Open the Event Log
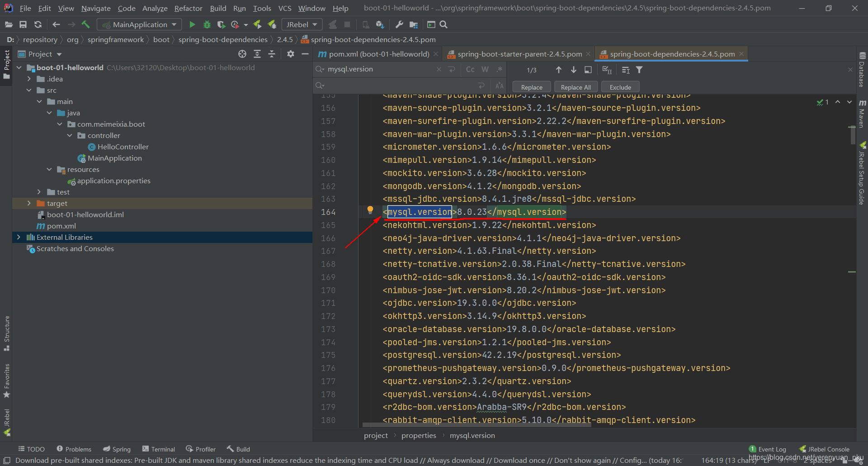 (x=768, y=449)
